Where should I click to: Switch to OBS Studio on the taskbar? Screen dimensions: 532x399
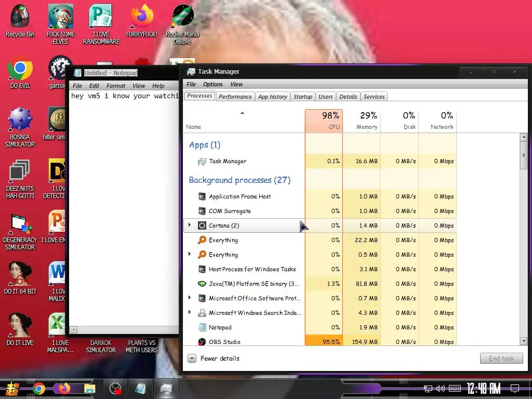115,389
